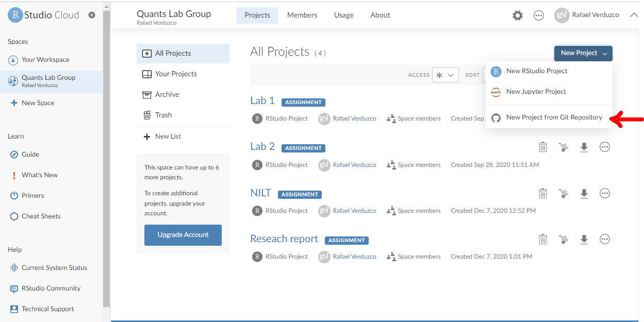Export the Reseach report project via download icon
644x322 pixels.
coord(584,239)
